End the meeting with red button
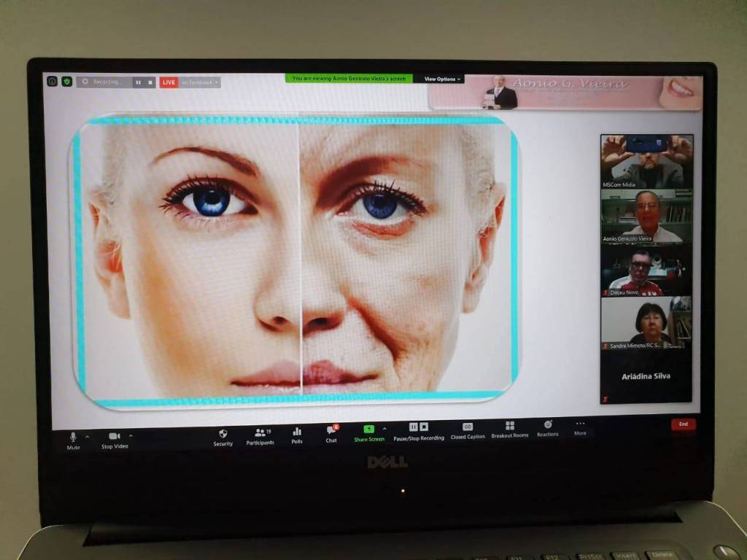747x560 pixels. point(683,424)
